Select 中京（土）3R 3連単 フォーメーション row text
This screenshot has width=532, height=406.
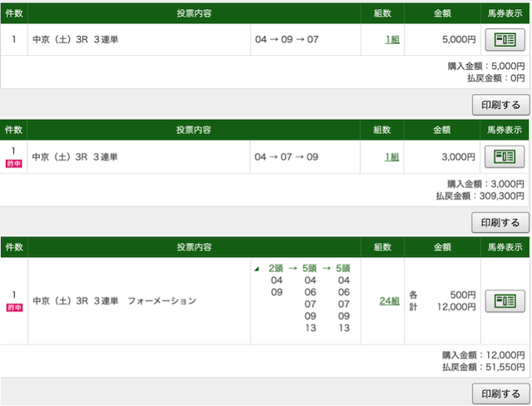pos(115,301)
